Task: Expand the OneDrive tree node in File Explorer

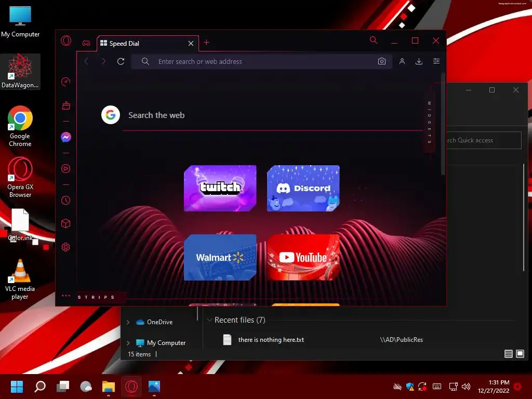Action: pyautogui.click(x=128, y=322)
